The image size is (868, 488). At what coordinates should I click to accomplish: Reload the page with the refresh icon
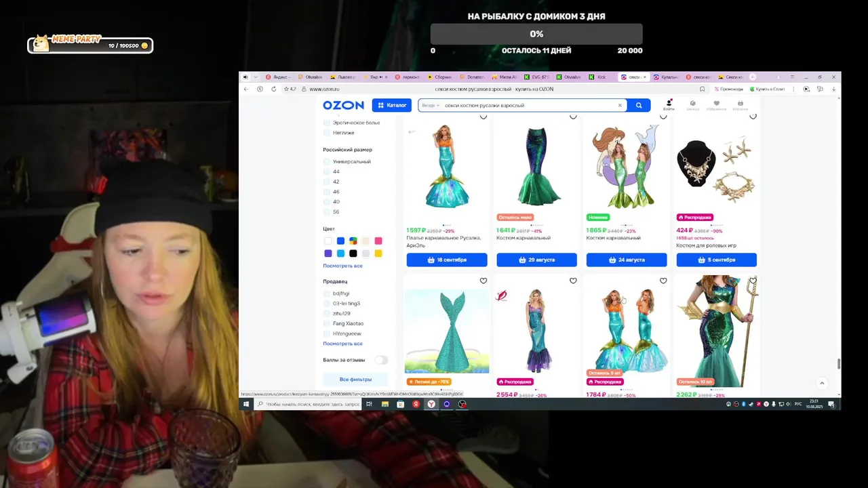coord(274,89)
